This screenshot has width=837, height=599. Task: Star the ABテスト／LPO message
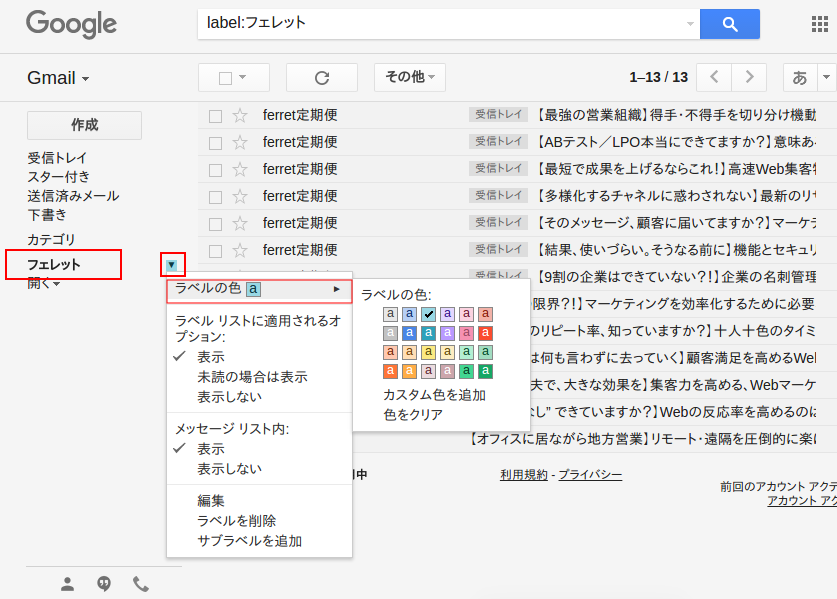pos(240,143)
